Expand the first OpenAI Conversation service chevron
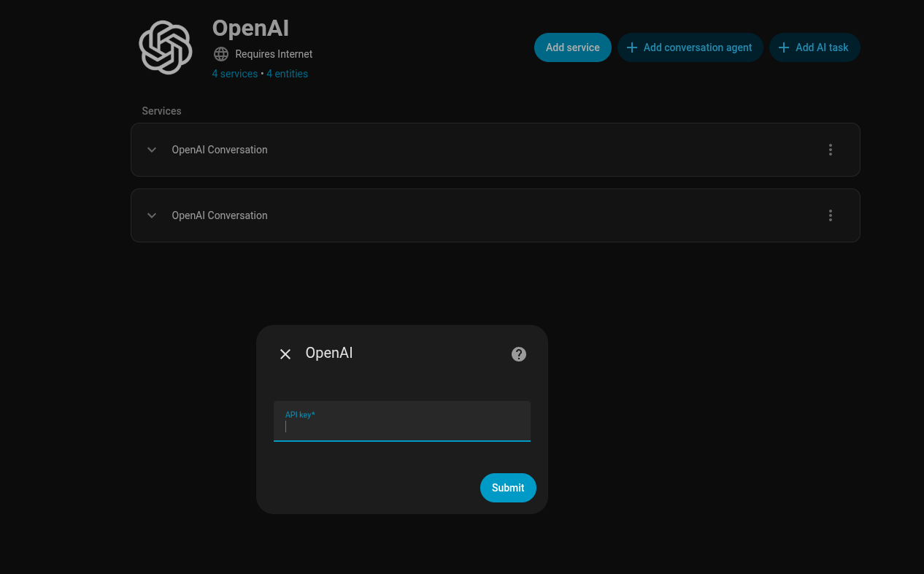The height and width of the screenshot is (574, 924). click(152, 150)
